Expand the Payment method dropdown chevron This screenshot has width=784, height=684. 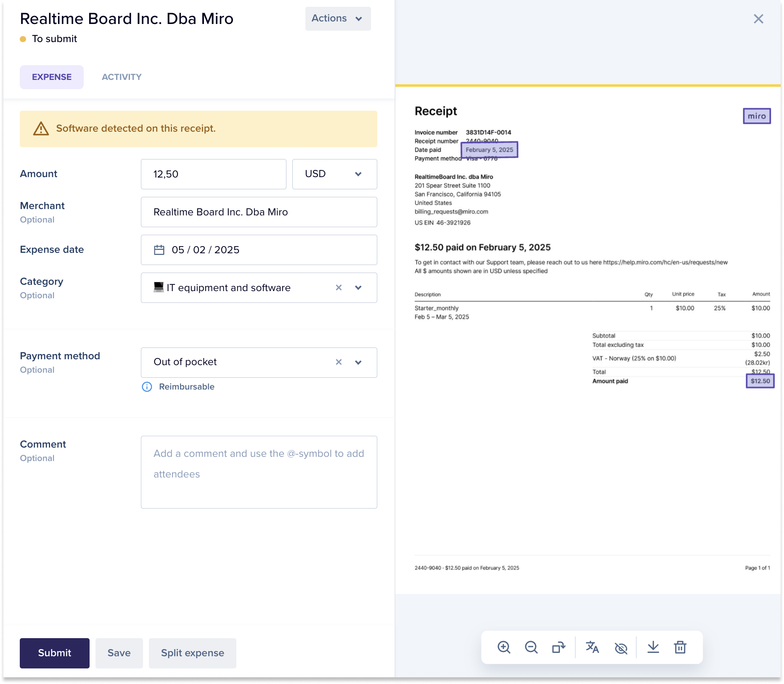coord(358,362)
